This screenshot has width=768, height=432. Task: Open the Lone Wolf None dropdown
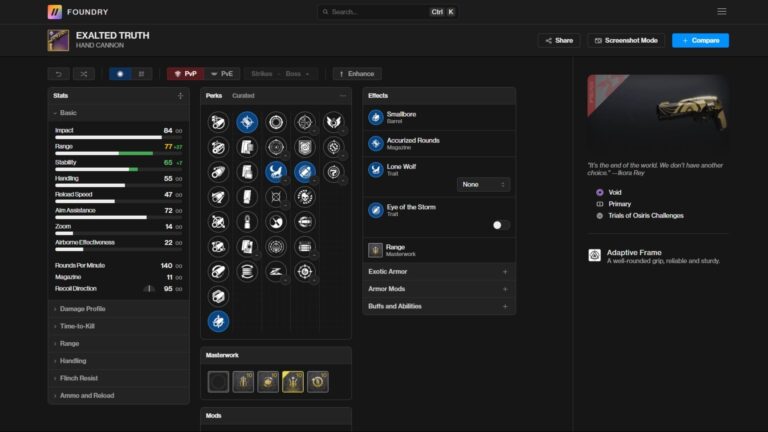(484, 184)
